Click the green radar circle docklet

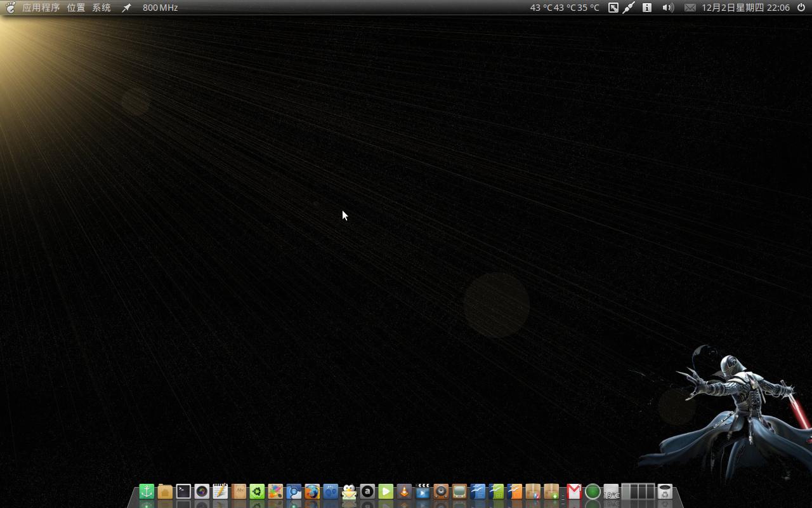click(x=593, y=491)
